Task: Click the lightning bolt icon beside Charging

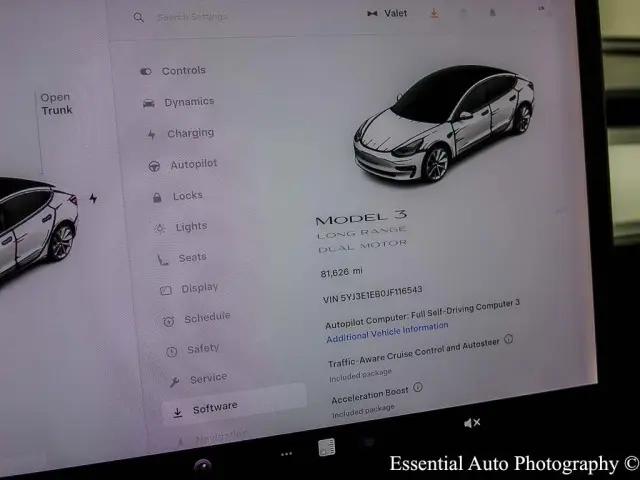Action: point(151,135)
